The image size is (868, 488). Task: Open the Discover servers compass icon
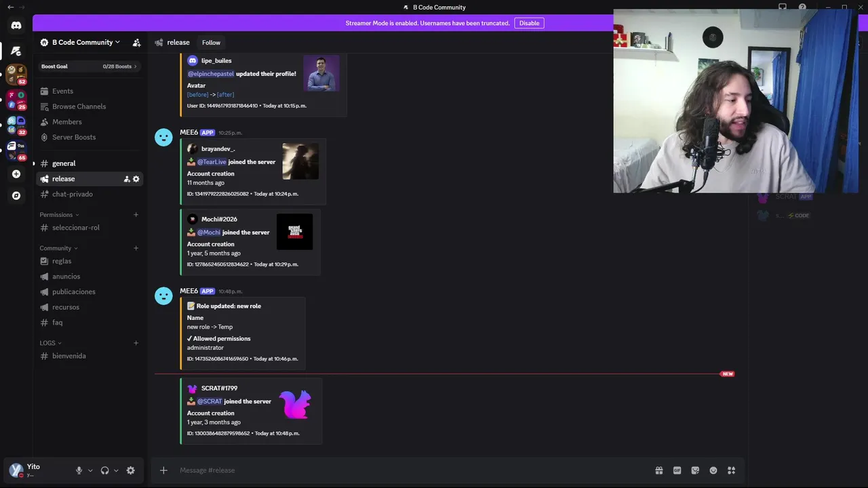16,196
